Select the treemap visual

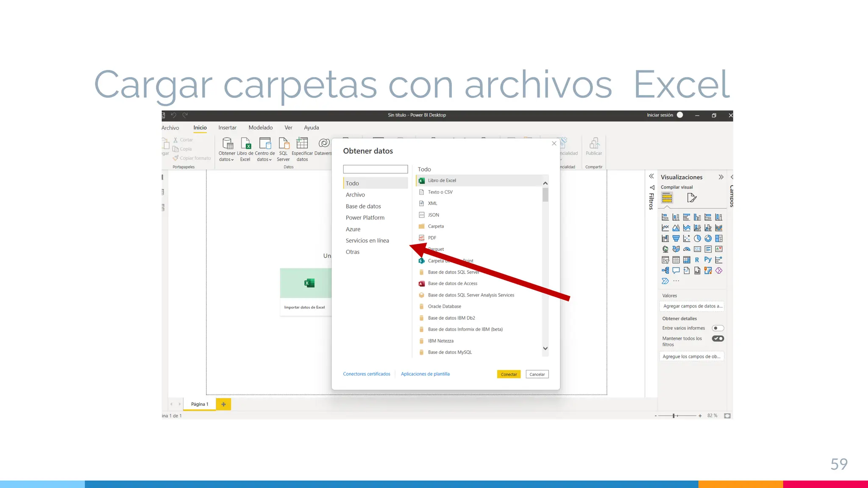(719, 238)
